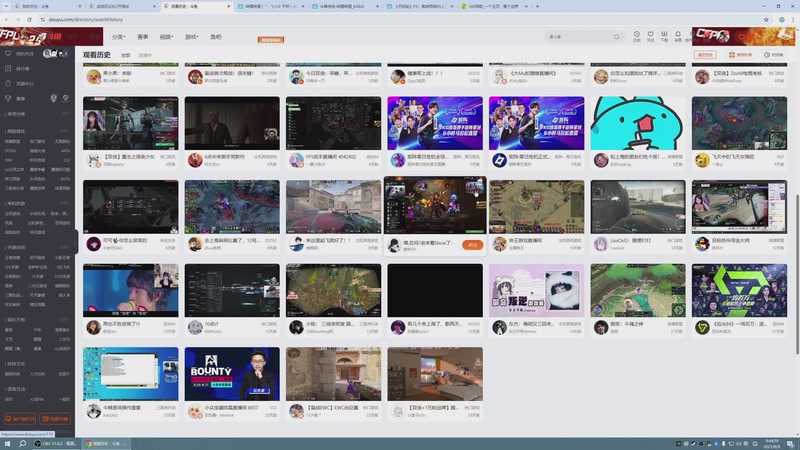The width and height of the screenshot is (800, 450).
Task: Open the 关注 heart icon in header
Action: (x=651, y=35)
